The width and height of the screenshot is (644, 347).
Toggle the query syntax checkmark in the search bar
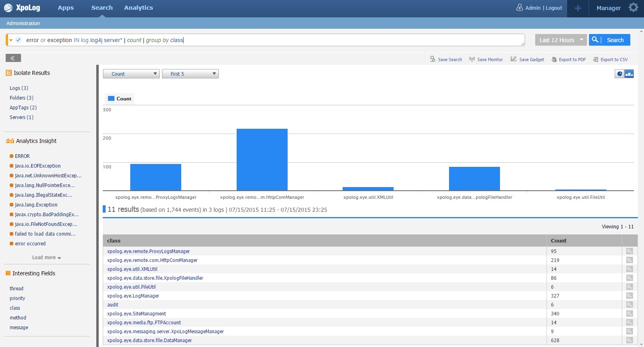point(18,40)
